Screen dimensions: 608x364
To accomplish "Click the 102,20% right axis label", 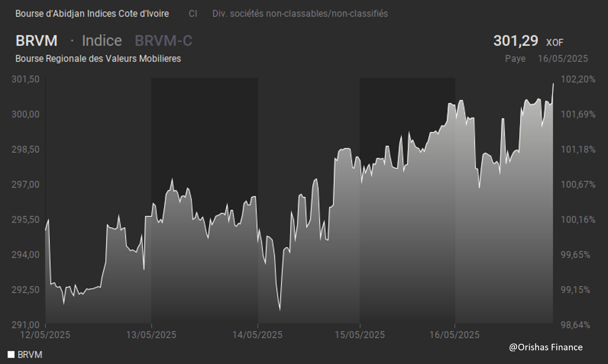I will pyautogui.click(x=579, y=79).
